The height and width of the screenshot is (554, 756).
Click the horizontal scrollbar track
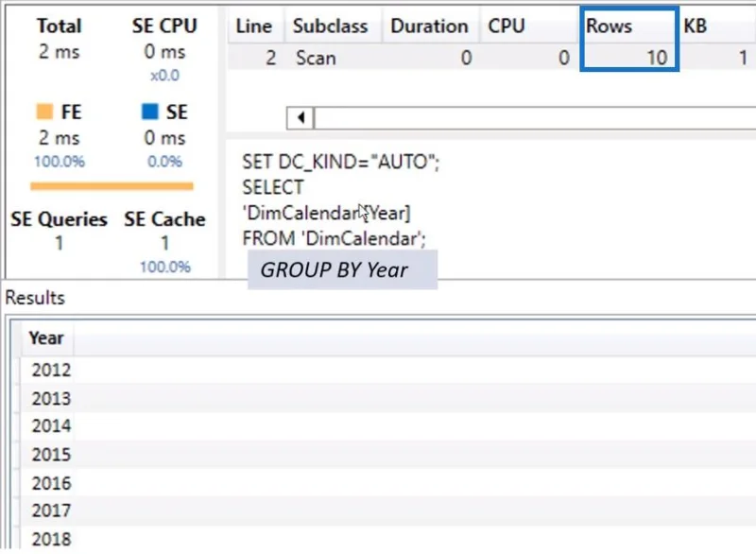pyautogui.click(x=535, y=118)
